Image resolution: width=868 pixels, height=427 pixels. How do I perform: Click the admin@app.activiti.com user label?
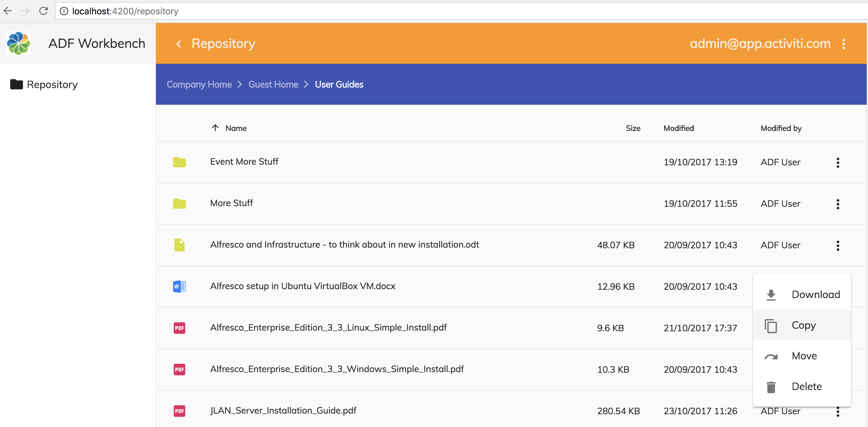point(760,43)
